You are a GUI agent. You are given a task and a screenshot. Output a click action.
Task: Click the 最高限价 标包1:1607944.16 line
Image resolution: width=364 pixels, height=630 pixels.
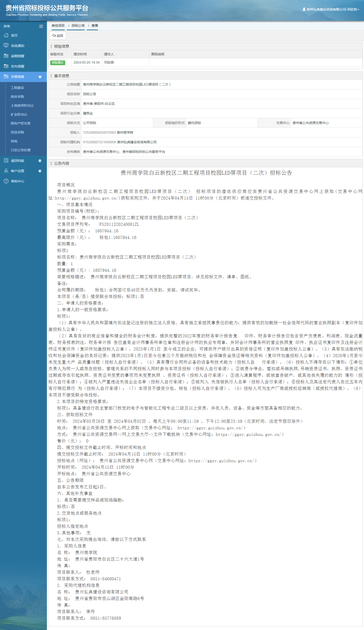[97, 238]
